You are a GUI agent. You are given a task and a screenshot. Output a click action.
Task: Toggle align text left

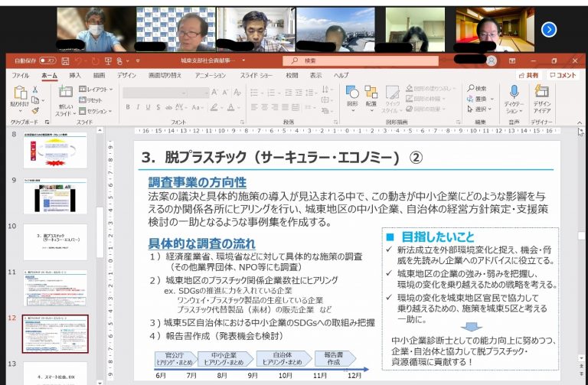(254, 107)
